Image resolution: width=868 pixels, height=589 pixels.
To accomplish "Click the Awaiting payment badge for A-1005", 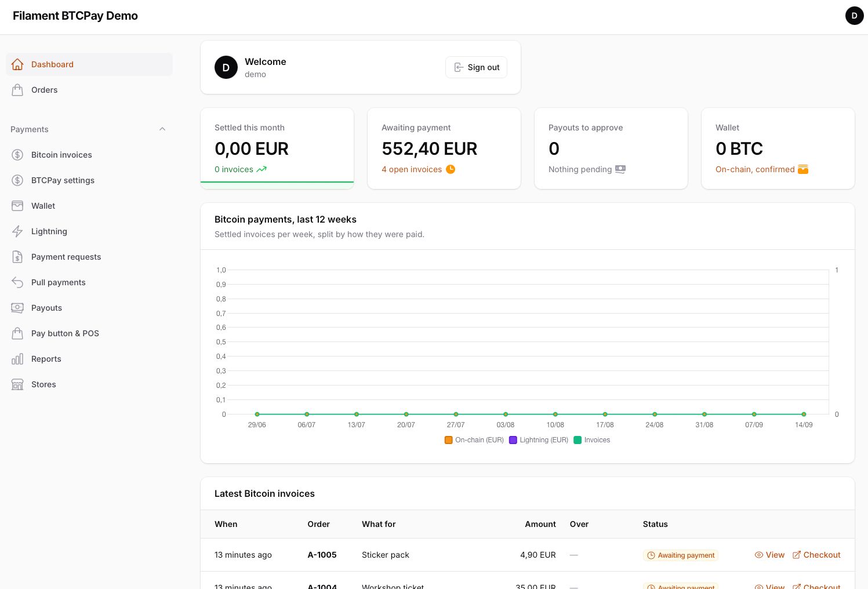I will (681, 555).
